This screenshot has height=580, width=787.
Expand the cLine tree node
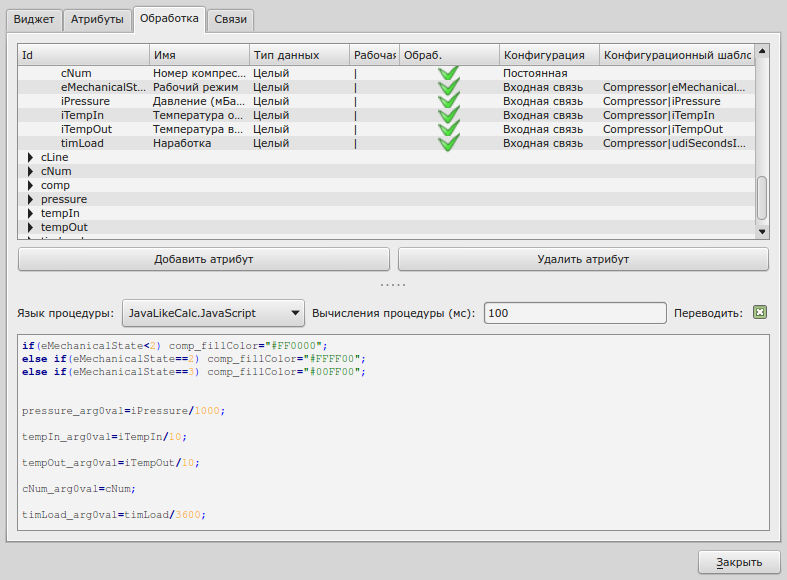[x=31, y=157]
